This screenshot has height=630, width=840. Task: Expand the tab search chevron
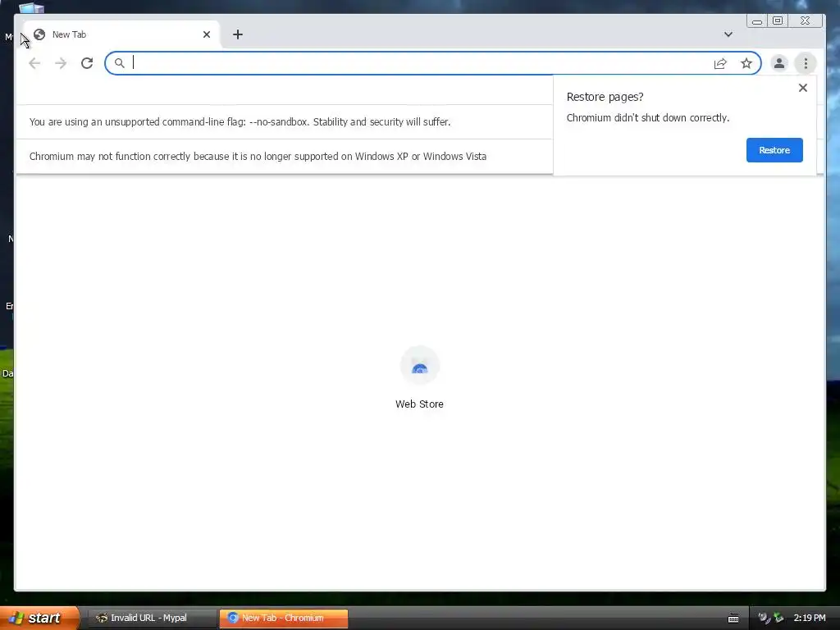[x=728, y=34]
